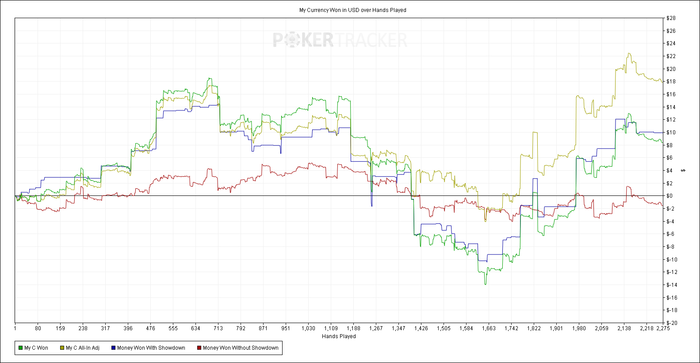
Task: Click the '1,030' tick on the hands axis
Action: click(x=308, y=328)
